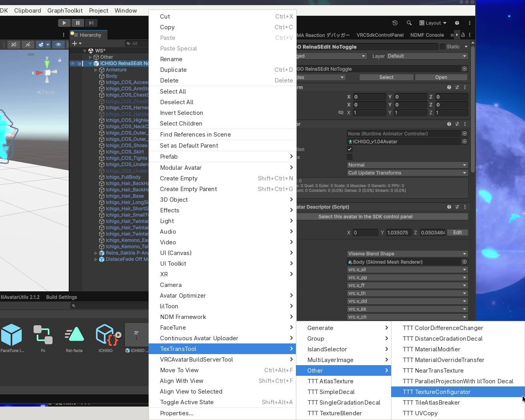The width and height of the screenshot is (525, 420).
Task: Click the red X axis of the gizmo
Action: 39,73
